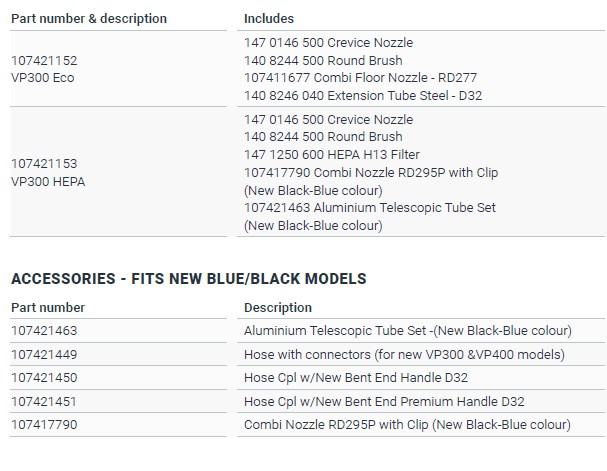
Task: Click the accessories 'Part number' column header
Action: [48, 308]
